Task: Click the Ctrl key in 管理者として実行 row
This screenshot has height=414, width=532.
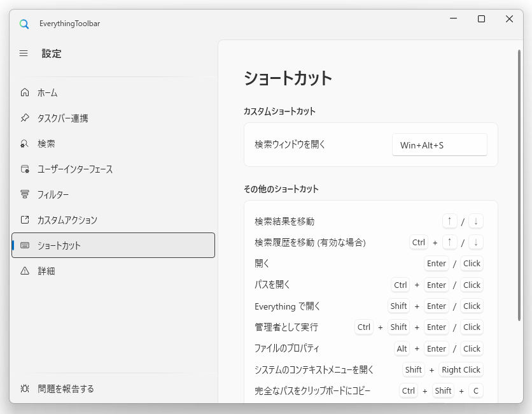Action: (x=364, y=327)
